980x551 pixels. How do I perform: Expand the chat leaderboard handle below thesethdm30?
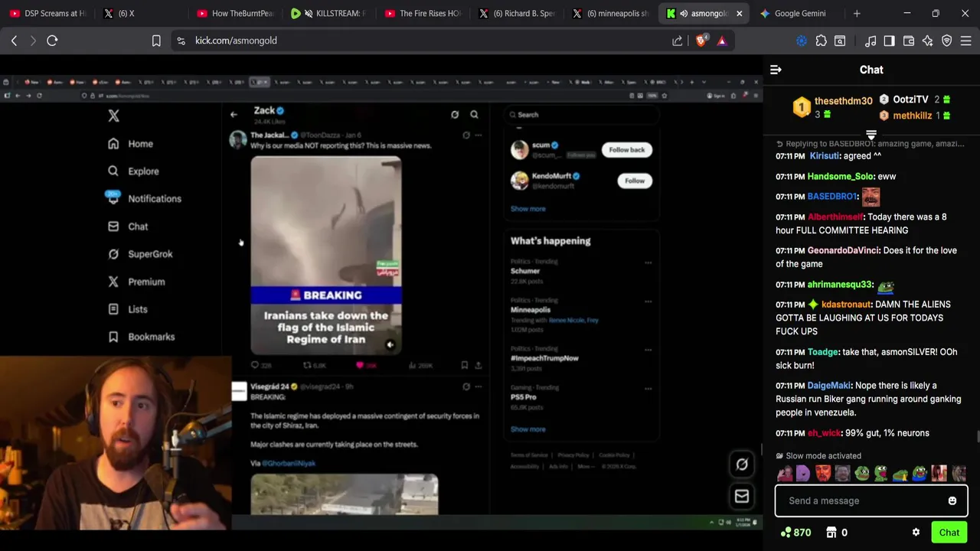(x=871, y=135)
